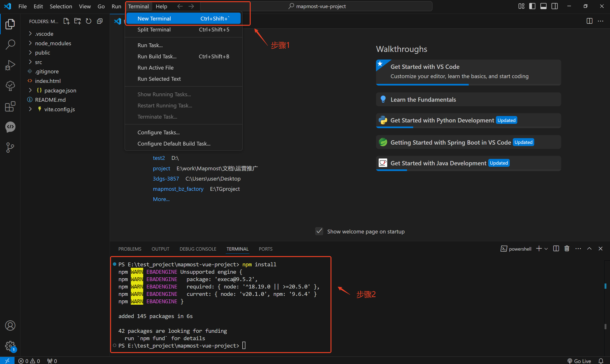
Task: Click the ports forwarded status item
Action: tap(52, 361)
